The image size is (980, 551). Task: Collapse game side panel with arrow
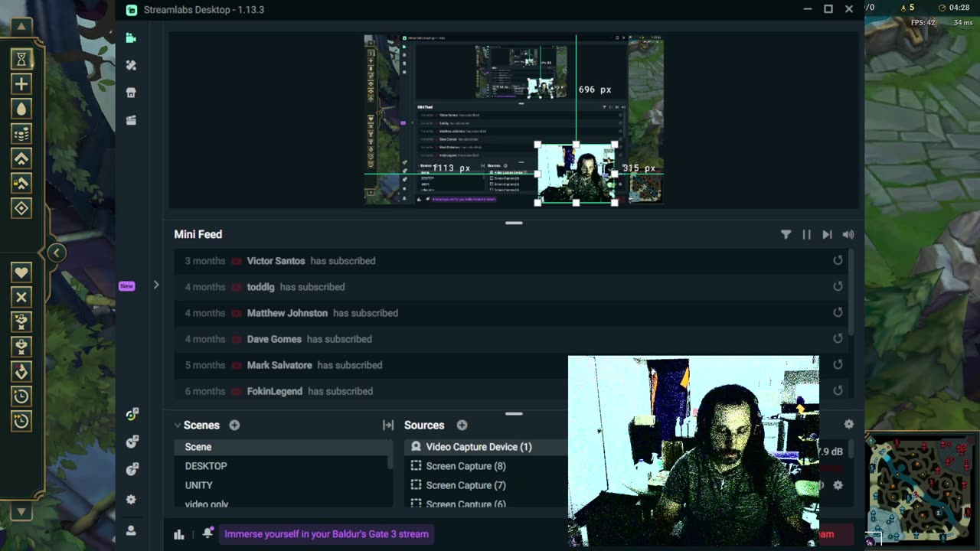[57, 253]
